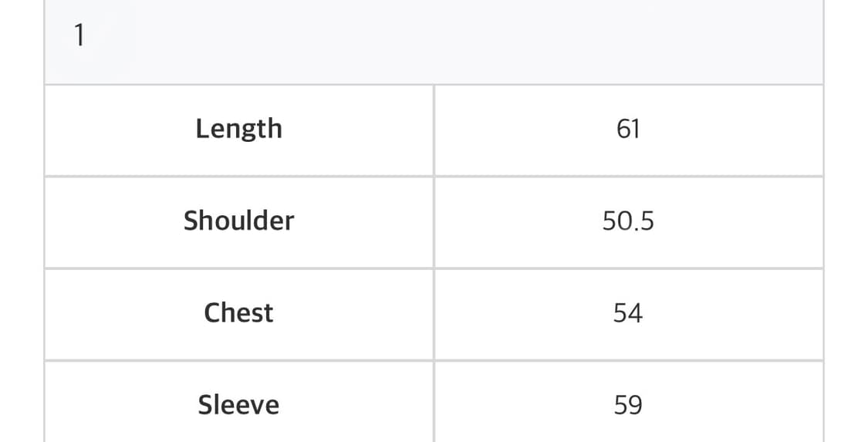Click the Sleeve value 59
The height and width of the screenshot is (442, 868).
628,405
